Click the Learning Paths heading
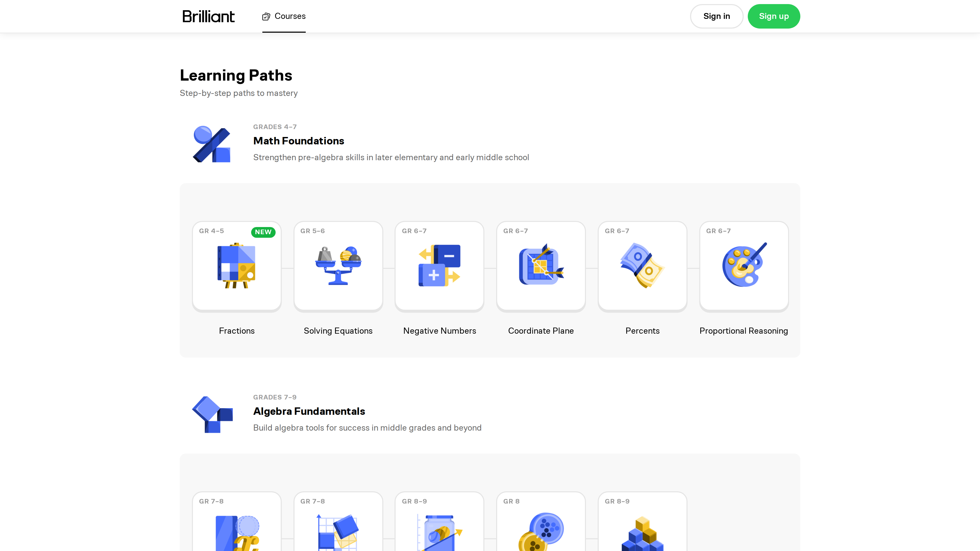Image resolution: width=980 pixels, height=551 pixels. tap(236, 75)
